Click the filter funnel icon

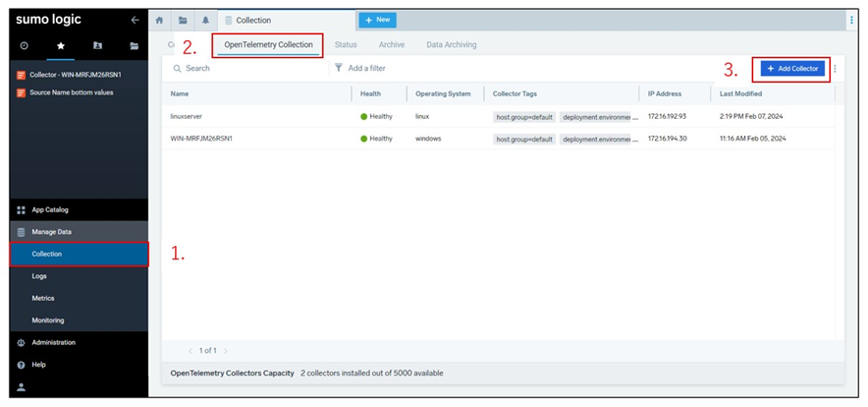[x=339, y=68]
